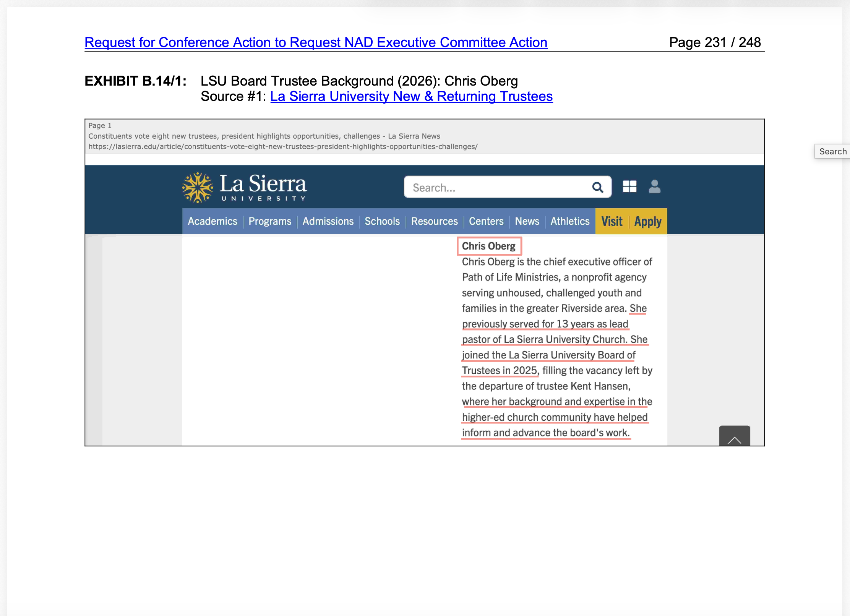The image size is (850, 616).
Task: Open the Request for Conference Action header link
Action: [316, 42]
